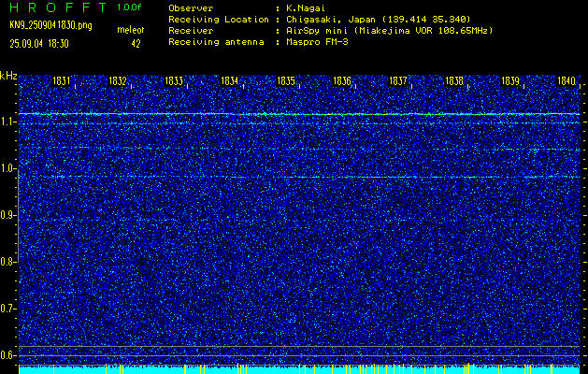
Task: Click the Observer name K.Nagai
Action: [306, 8]
